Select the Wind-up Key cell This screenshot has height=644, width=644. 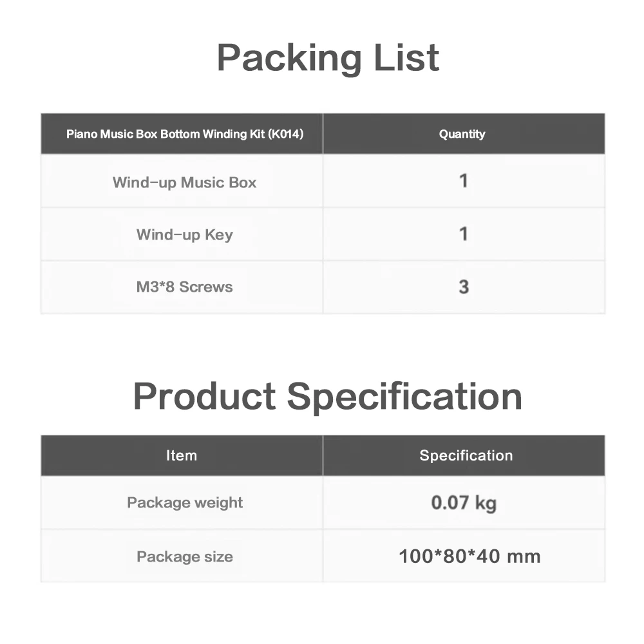(x=184, y=234)
